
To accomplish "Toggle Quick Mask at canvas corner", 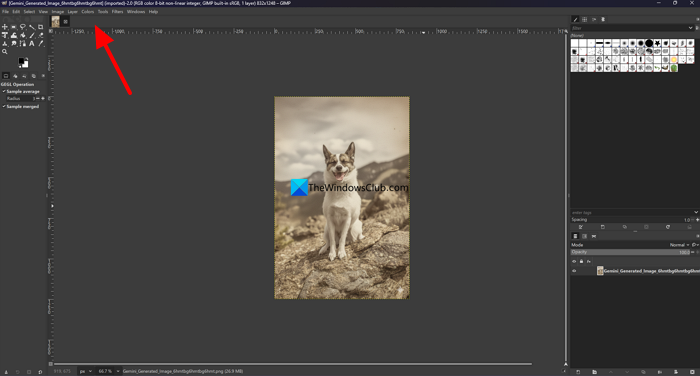I will tap(50, 364).
